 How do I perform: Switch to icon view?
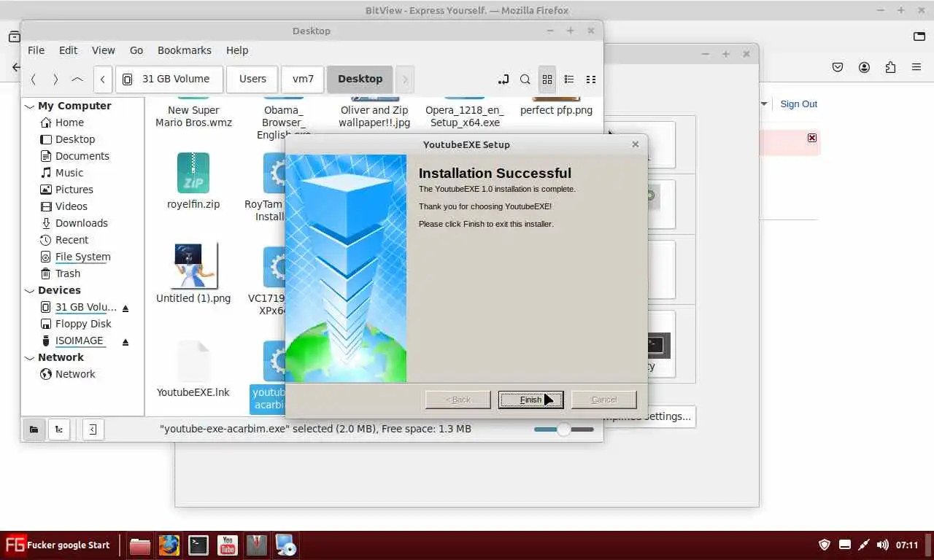point(547,79)
